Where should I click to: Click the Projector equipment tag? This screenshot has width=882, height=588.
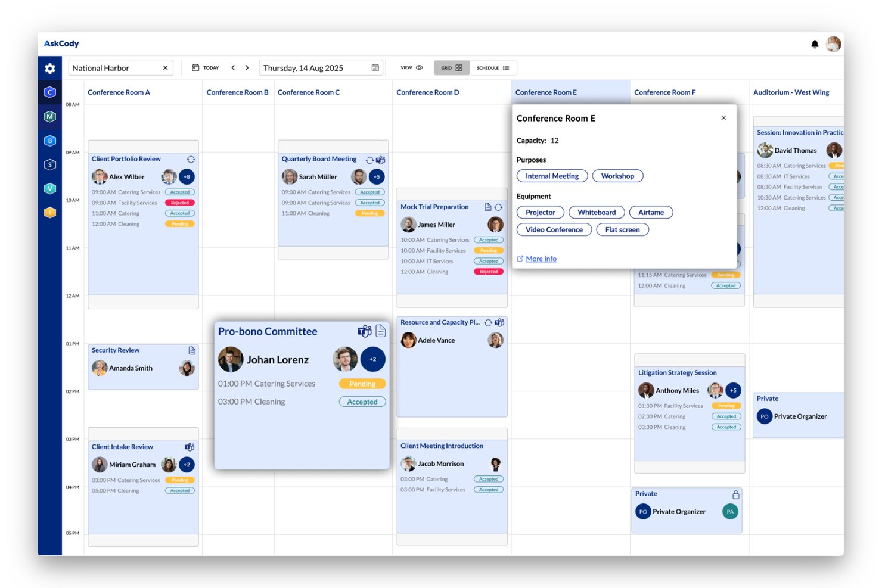point(540,212)
